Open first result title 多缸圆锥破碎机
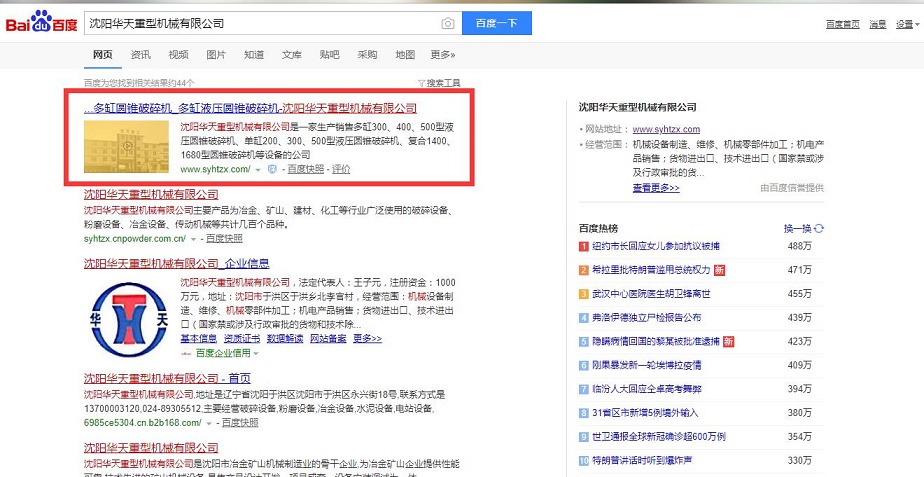 250,108
